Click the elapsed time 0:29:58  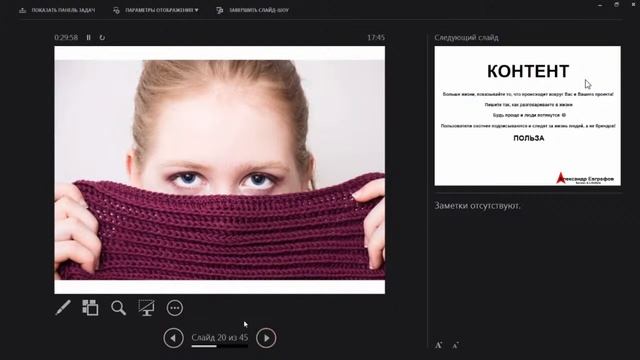coord(66,38)
